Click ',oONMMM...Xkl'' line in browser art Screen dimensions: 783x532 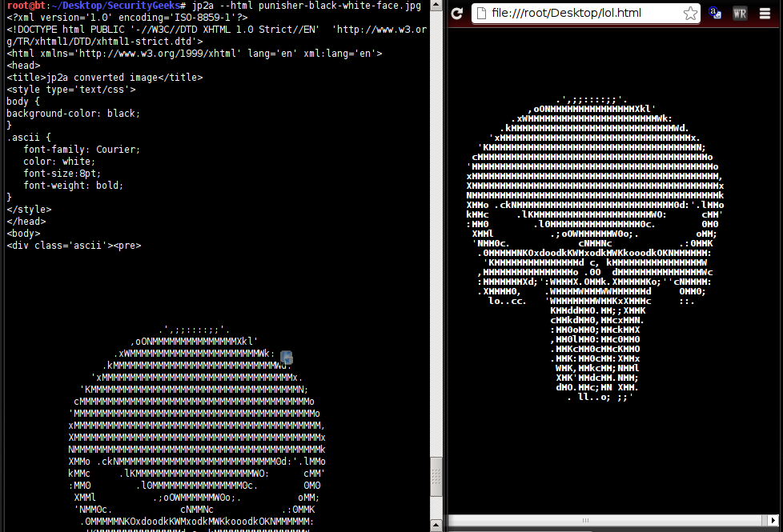pyautogui.click(x=592, y=109)
